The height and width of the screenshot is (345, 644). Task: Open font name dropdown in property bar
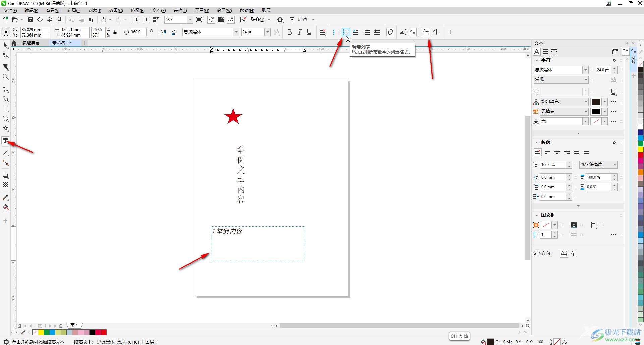click(236, 32)
